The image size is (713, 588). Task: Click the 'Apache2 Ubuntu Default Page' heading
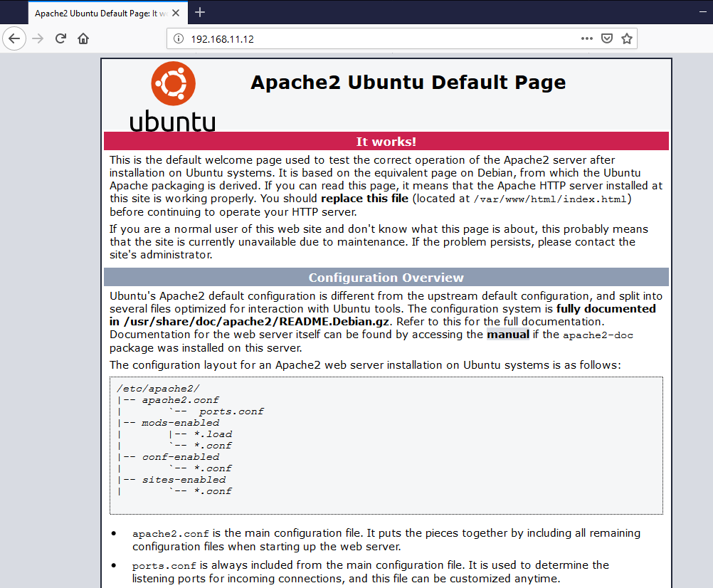pyautogui.click(x=408, y=83)
